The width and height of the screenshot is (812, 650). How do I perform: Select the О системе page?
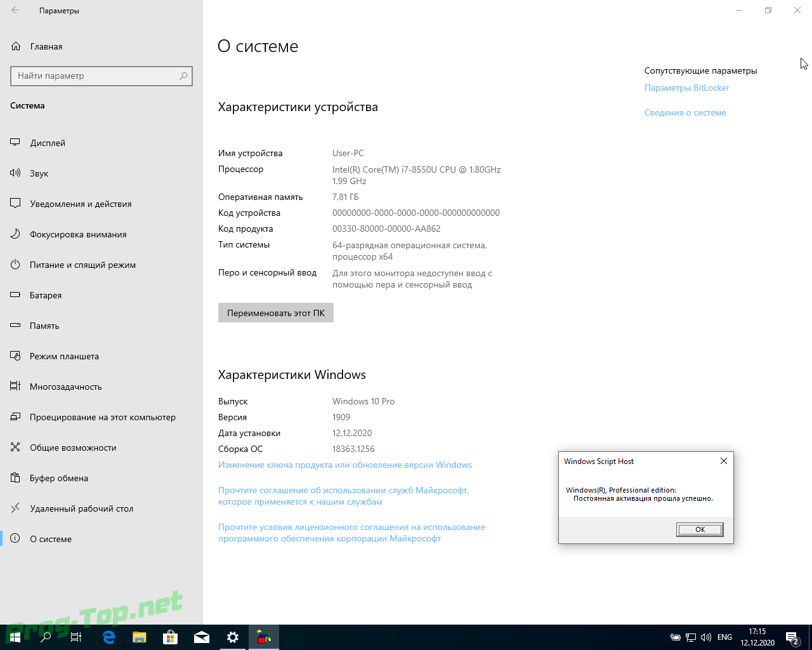click(101, 539)
